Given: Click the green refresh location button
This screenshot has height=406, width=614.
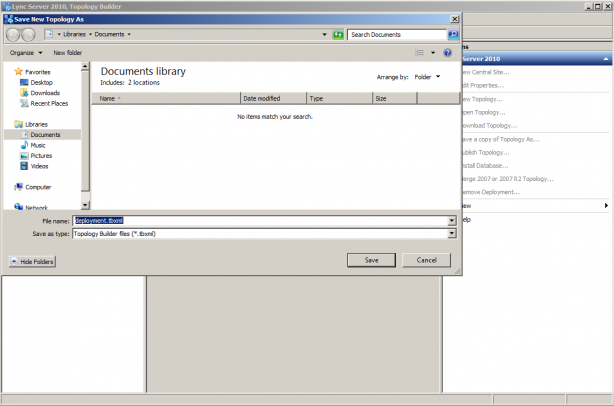Looking at the screenshot, I should coord(338,35).
